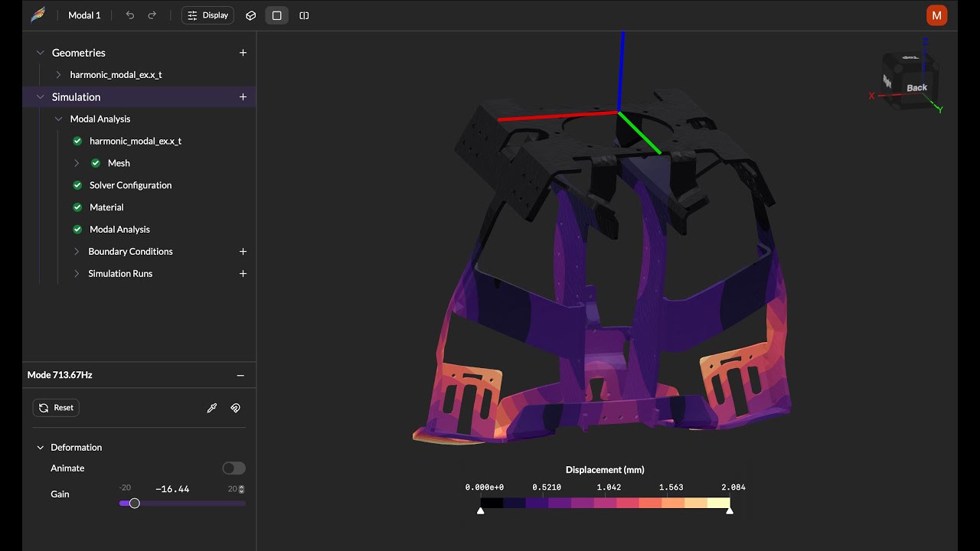Click the Deformation section label
The height and width of the screenshot is (551, 980).
(77, 448)
